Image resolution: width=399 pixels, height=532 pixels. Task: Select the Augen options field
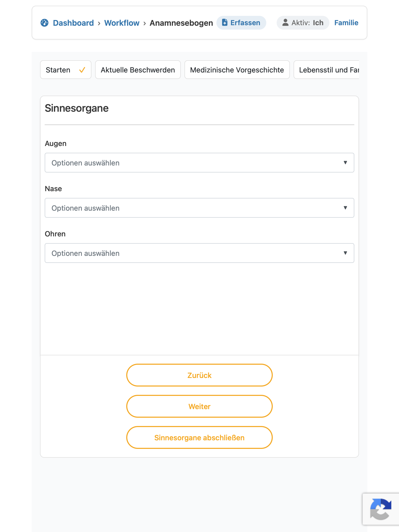click(x=199, y=163)
